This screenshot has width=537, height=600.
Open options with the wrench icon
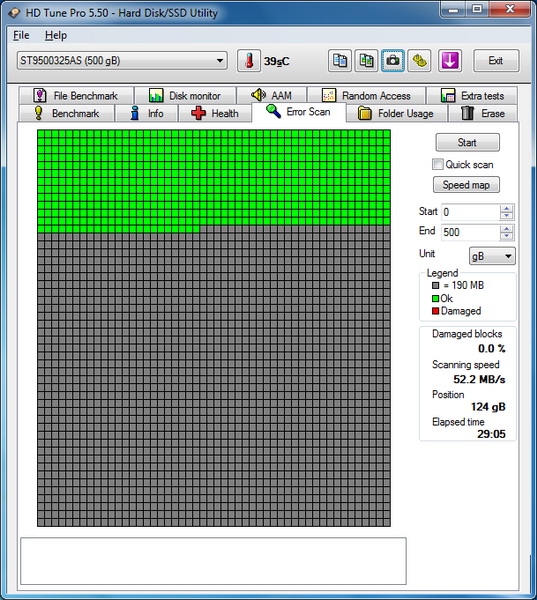[419, 60]
